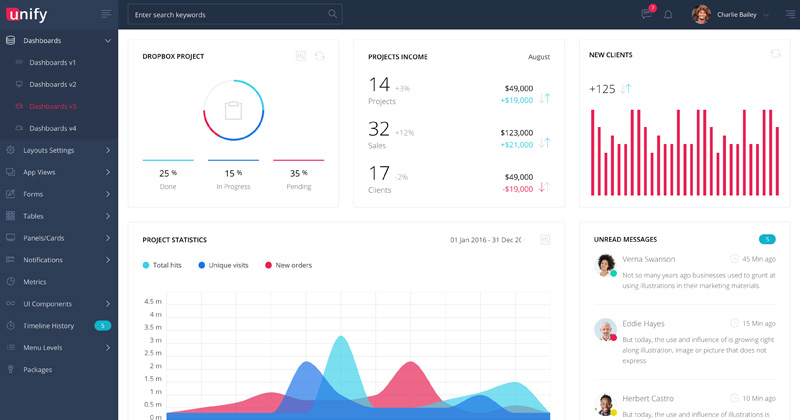This screenshot has width=800, height=420.
Task: Open the Charlie Bailey user dropdown
Action: (x=740, y=14)
